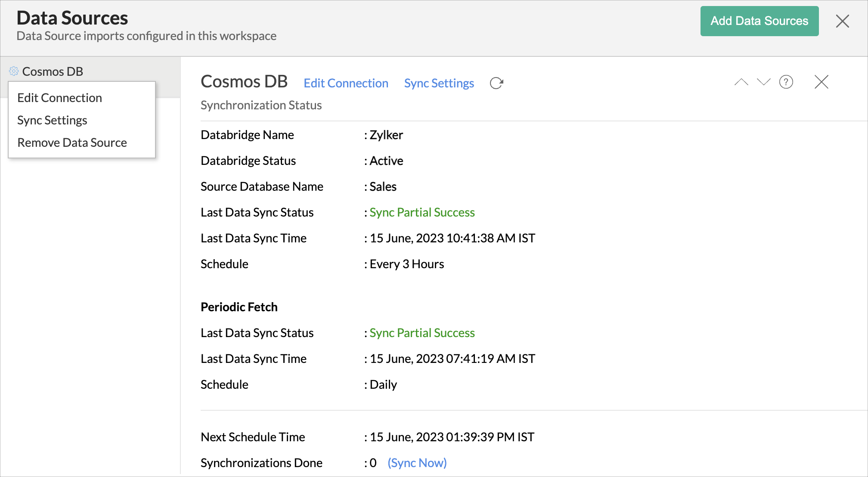Image resolution: width=868 pixels, height=477 pixels.
Task: Click first Sync Partial Success status
Action: 422,212
